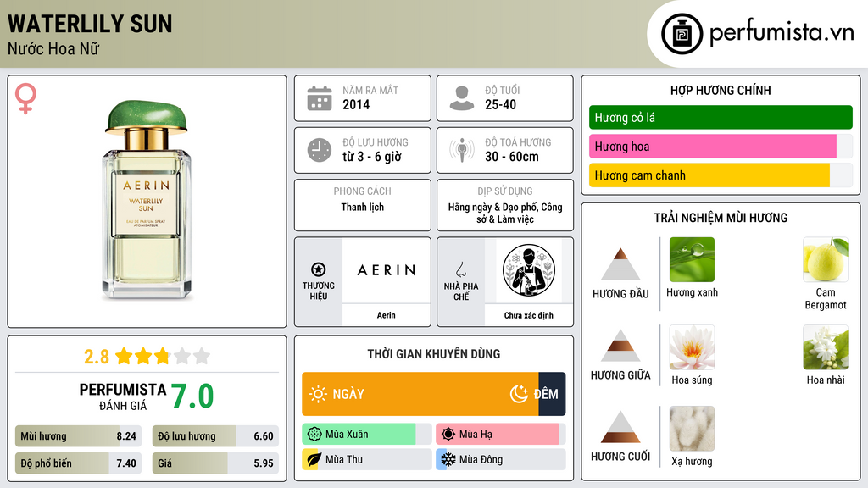Click the 2.8 star rating number
868x488 pixels.
click(x=97, y=357)
